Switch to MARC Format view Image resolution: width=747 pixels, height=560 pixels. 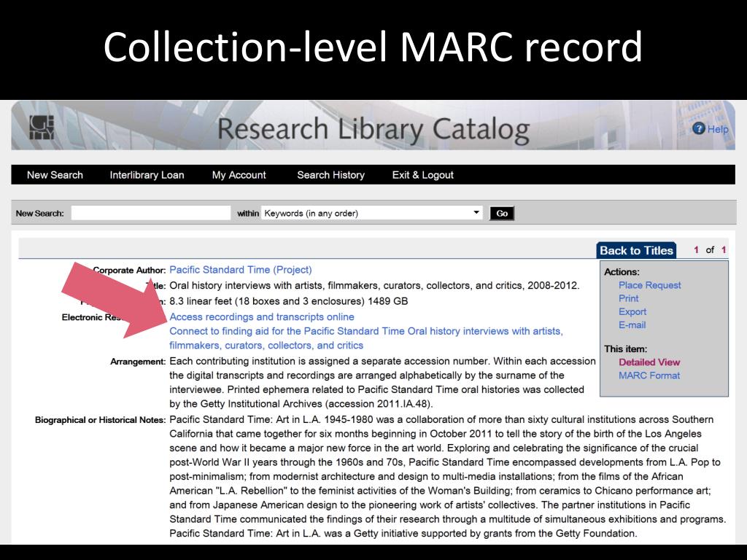click(649, 376)
